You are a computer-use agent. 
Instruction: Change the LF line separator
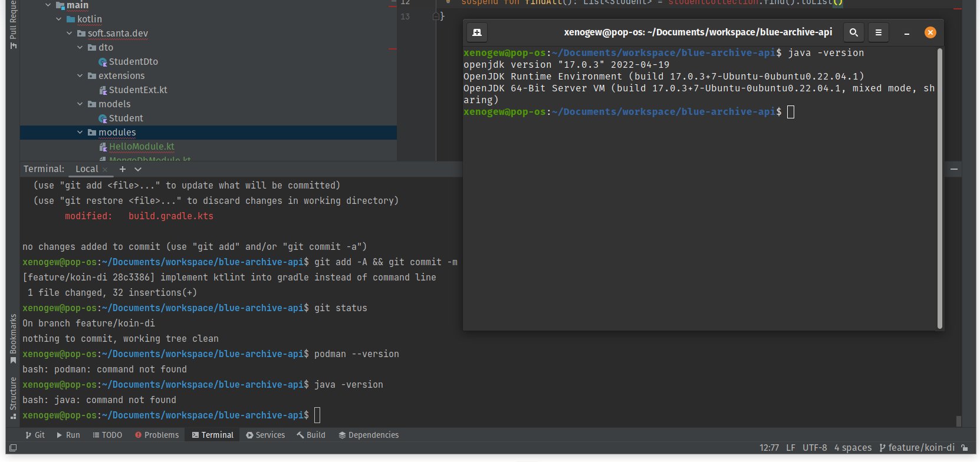tap(791, 448)
